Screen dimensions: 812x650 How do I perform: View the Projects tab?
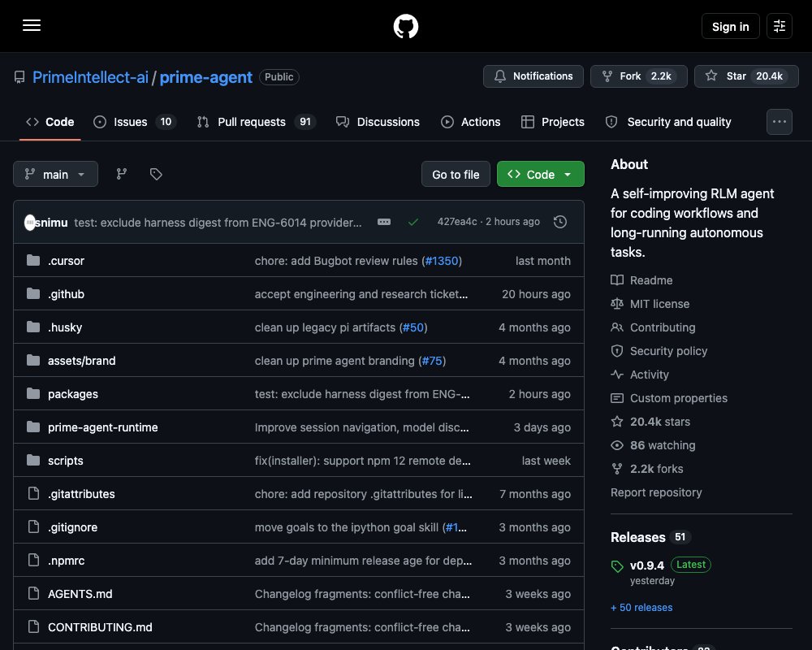point(552,122)
